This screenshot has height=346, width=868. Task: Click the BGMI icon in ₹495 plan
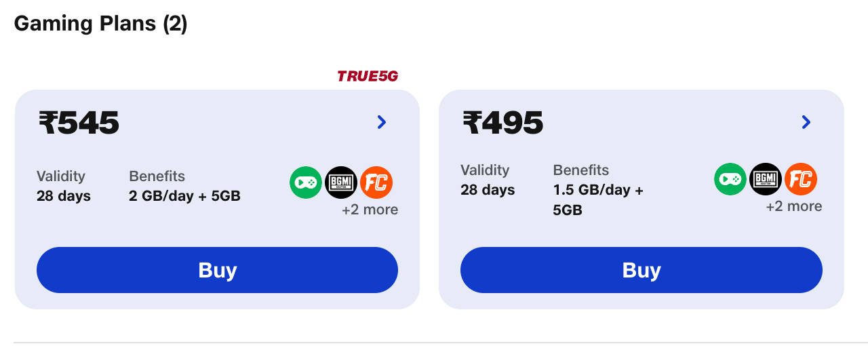click(766, 179)
